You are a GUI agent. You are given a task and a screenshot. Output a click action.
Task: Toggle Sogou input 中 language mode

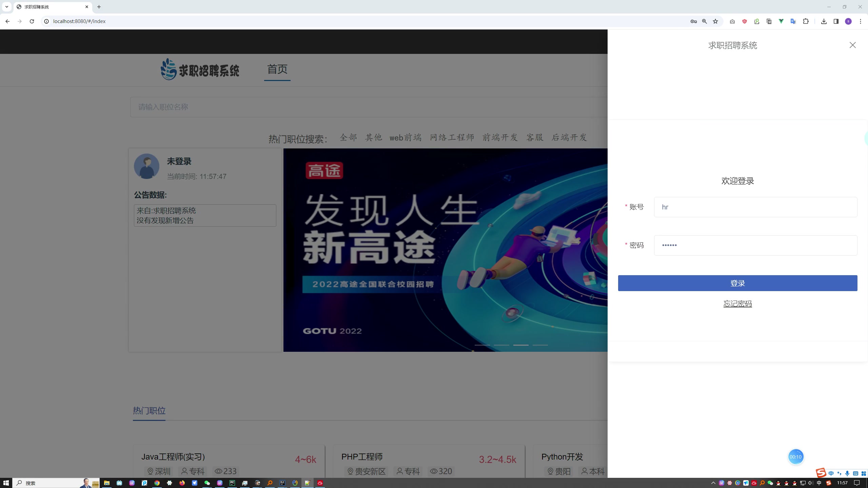point(831,473)
